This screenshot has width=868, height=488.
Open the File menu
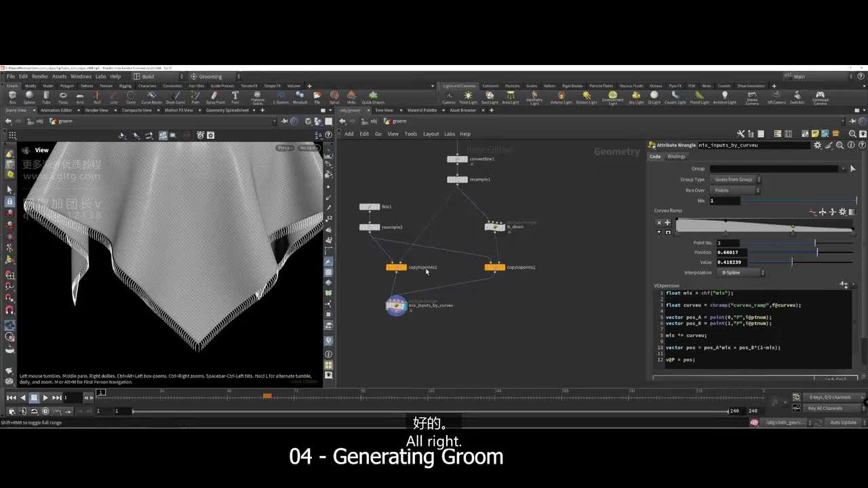click(x=10, y=77)
